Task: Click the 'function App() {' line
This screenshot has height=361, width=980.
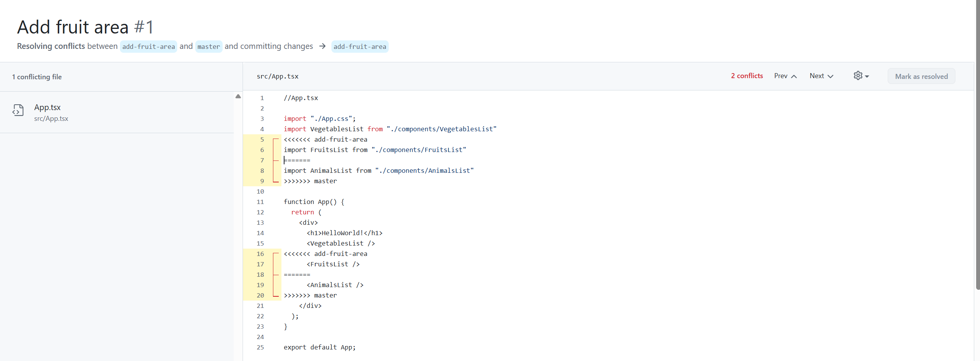Action: click(314, 202)
